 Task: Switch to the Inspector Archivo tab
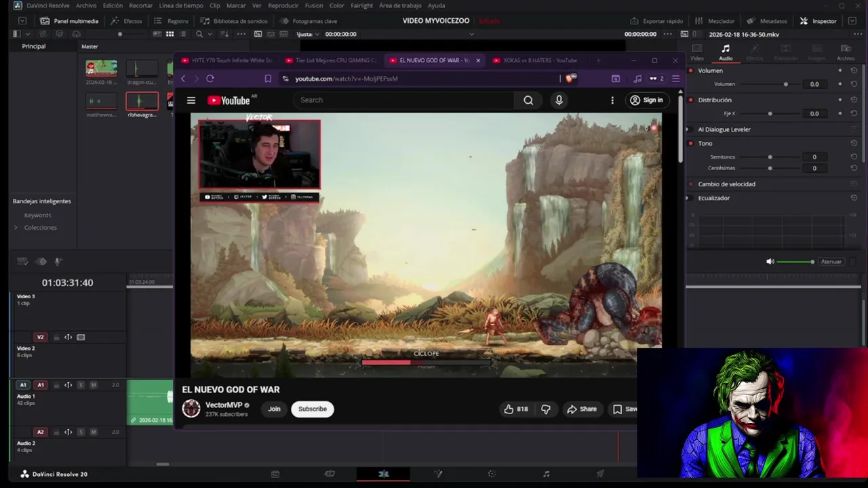(846, 52)
